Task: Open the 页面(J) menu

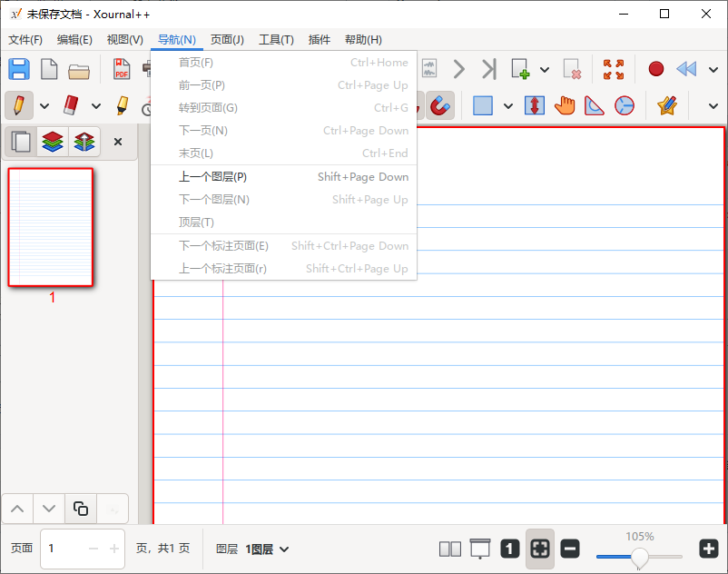Action: (x=227, y=40)
